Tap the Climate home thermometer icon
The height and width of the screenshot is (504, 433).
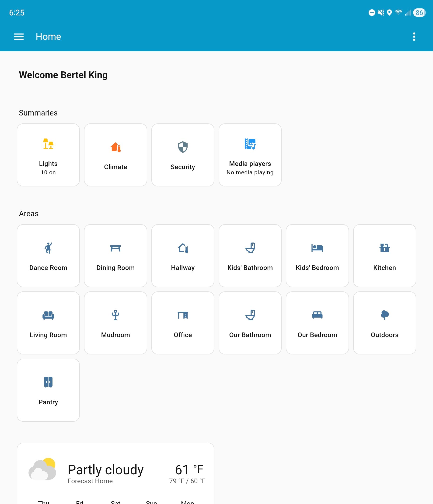coord(115,147)
